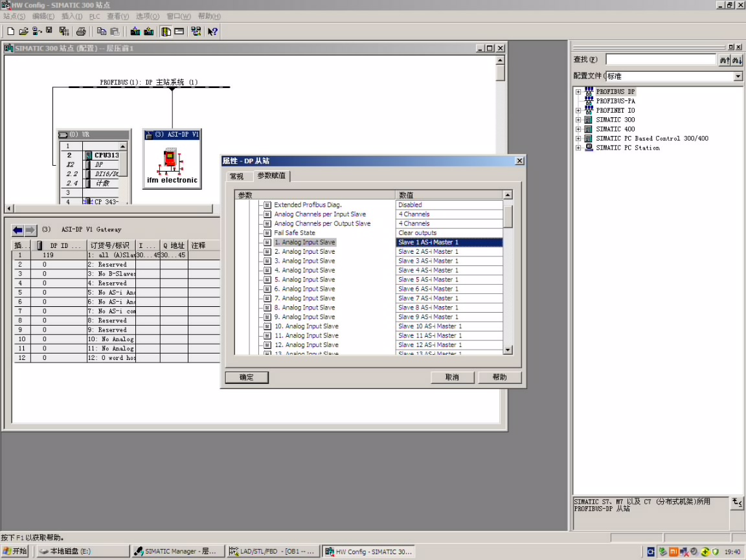Open the 站点(S) menu
The image size is (746, 560).
pos(14,16)
